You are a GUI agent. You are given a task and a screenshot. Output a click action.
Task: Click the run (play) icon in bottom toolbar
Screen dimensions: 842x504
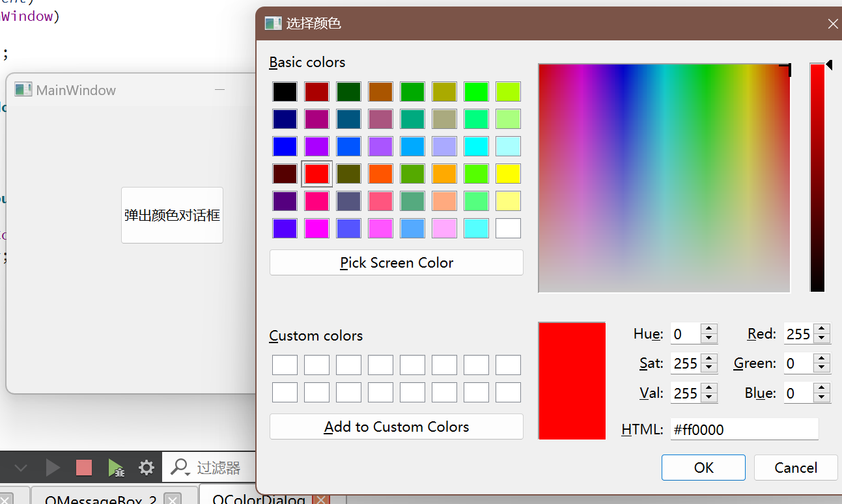tap(53, 468)
